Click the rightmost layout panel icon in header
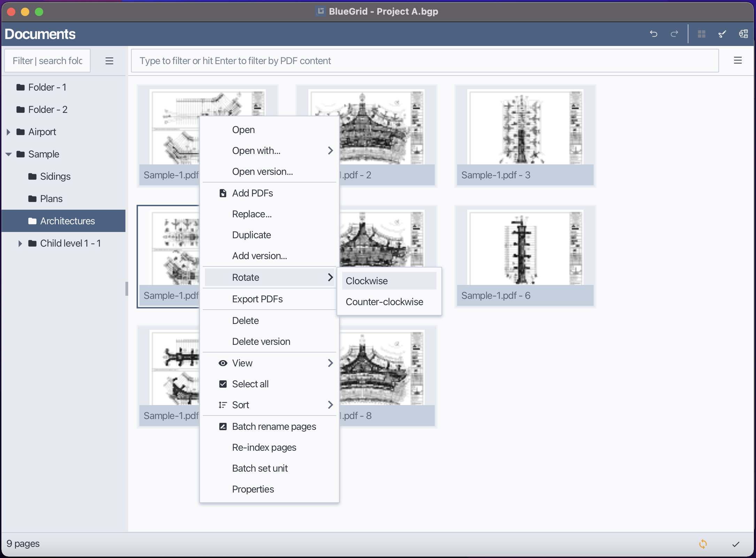 pyautogui.click(x=743, y=34)
